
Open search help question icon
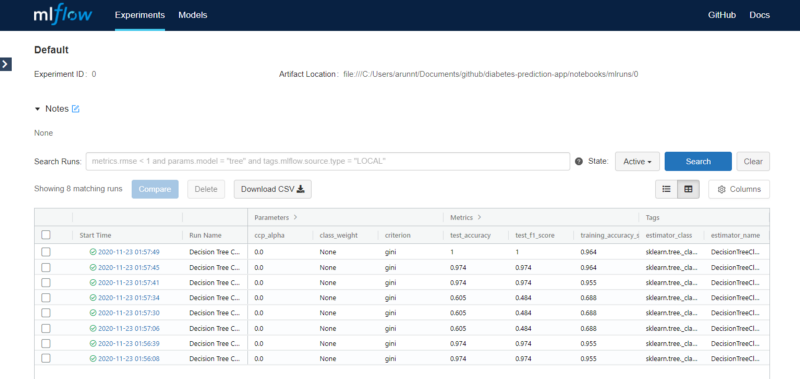579,161
